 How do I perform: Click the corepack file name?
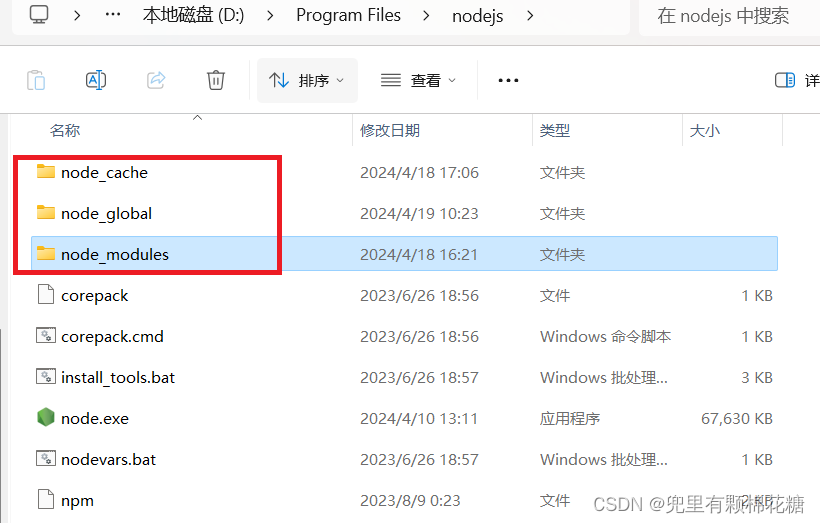(94, 296)
